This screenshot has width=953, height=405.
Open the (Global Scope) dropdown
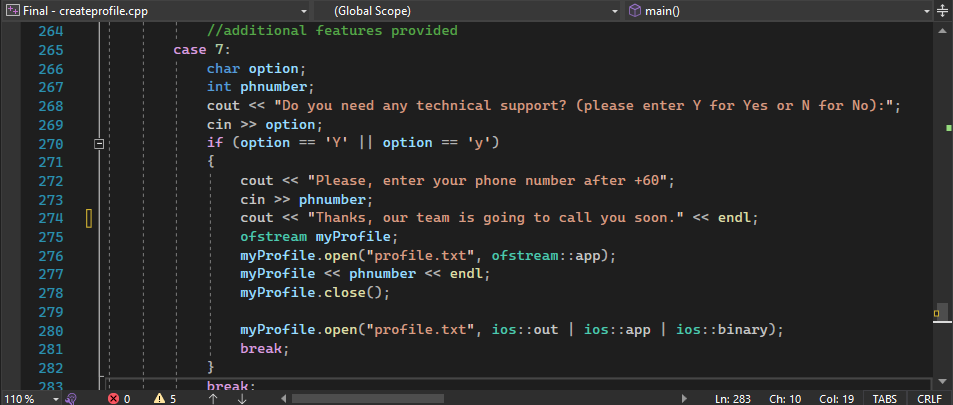point(468,11)
